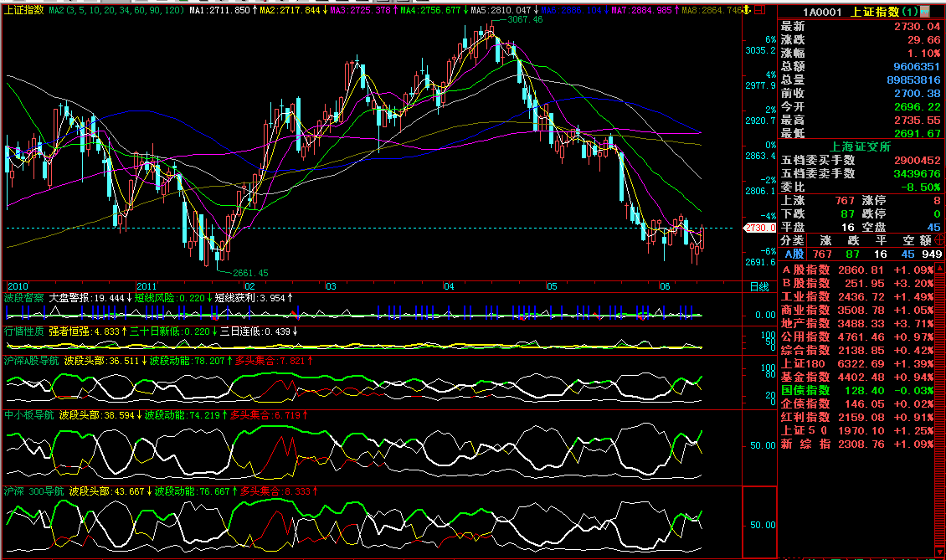Open the 工业指数 row
Viewport: 946px width, 560px height.
(x=857, y=297)
